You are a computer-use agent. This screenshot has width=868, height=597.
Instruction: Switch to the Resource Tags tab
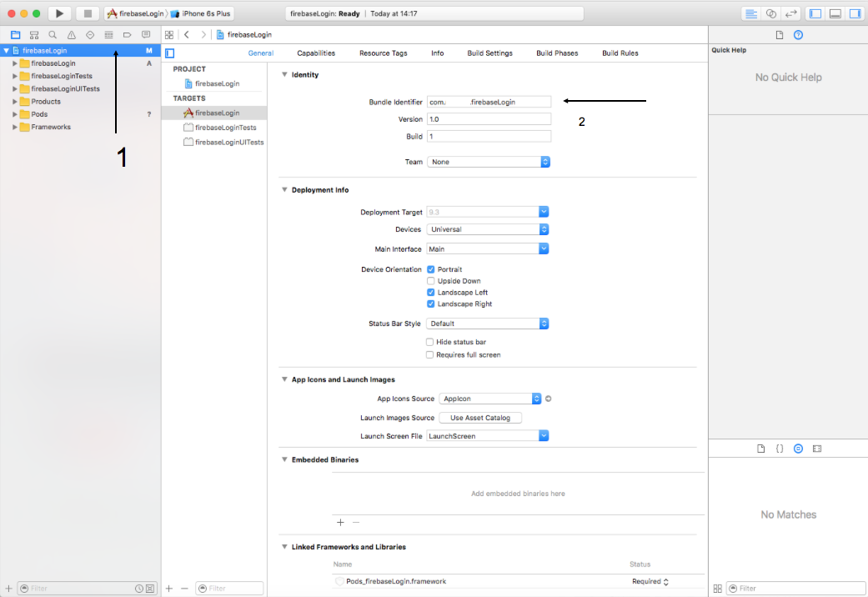[x=383, y=53]
